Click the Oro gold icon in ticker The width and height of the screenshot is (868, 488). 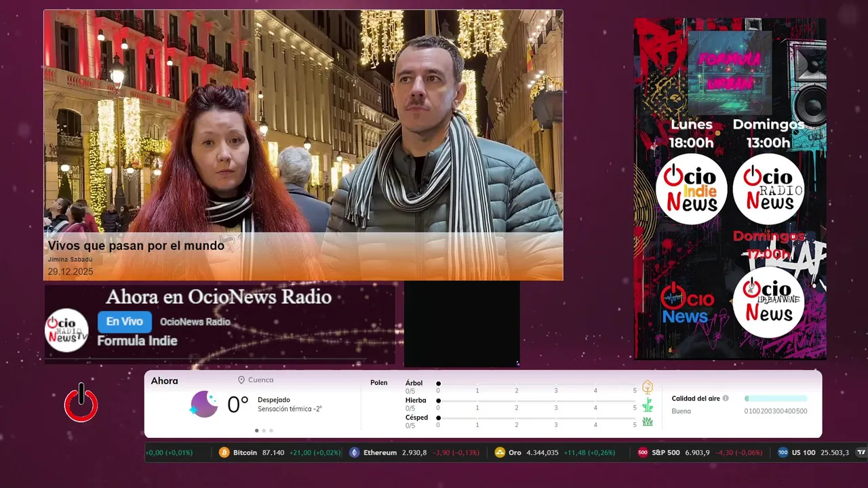coord(500,452)
